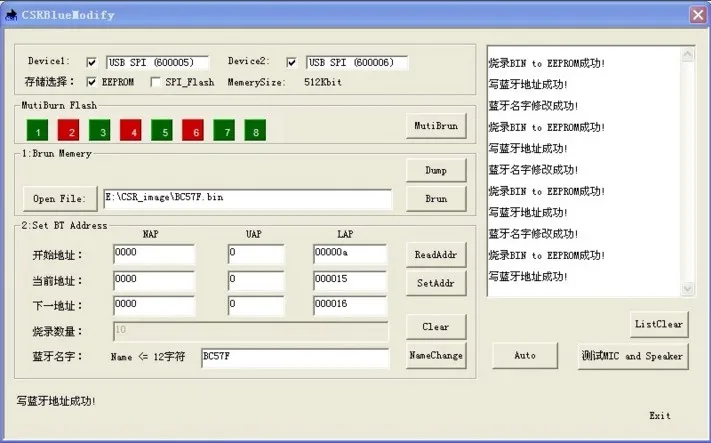Click the 当前地址 NAP field

(154, 281)
